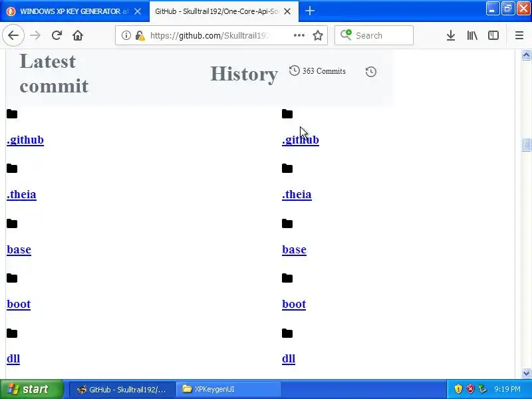Click the History heading text
Image resolution: width=532 pixels, height=399 pixels.
coord(244,74)
